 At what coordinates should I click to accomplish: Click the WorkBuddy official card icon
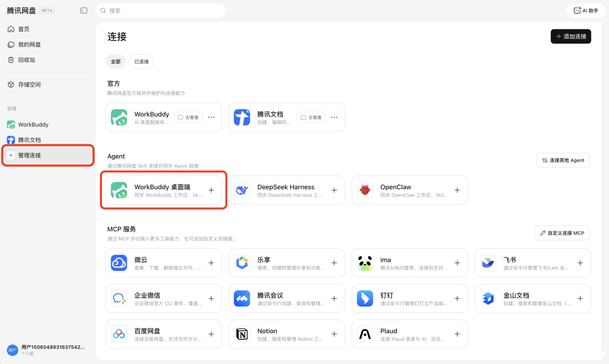pos(119,117)
